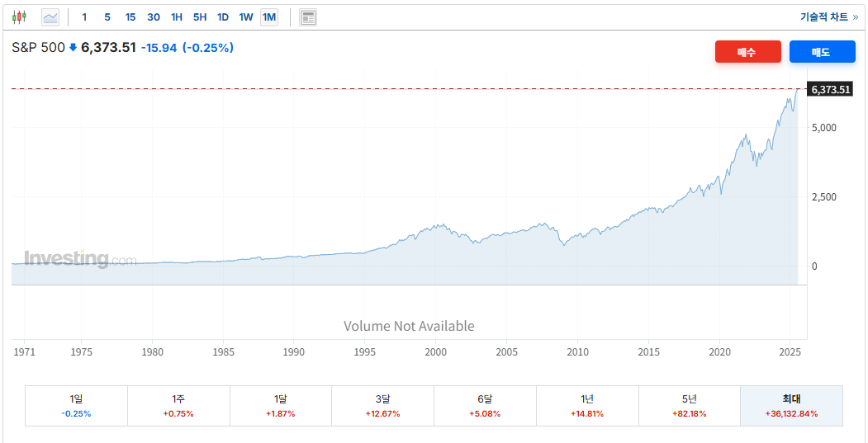Select the area chart type icon
The image size is (868, 443).
[x=50, y=17]
